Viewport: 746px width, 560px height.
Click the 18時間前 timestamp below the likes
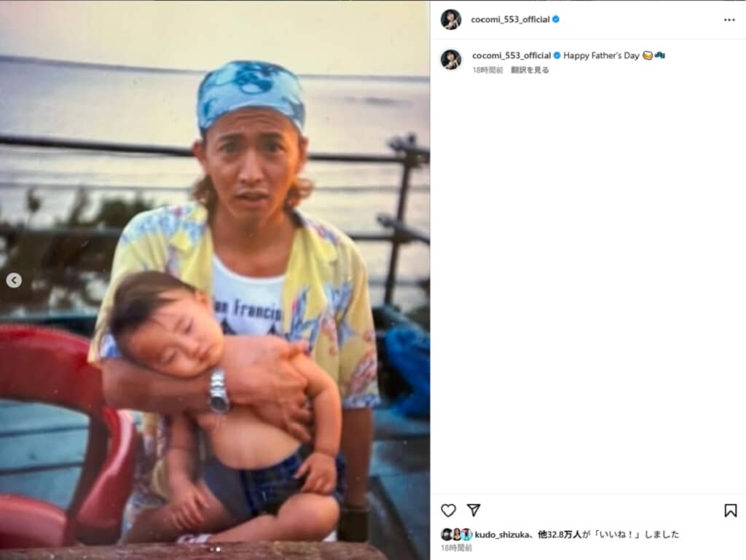(x=456, y=548)
